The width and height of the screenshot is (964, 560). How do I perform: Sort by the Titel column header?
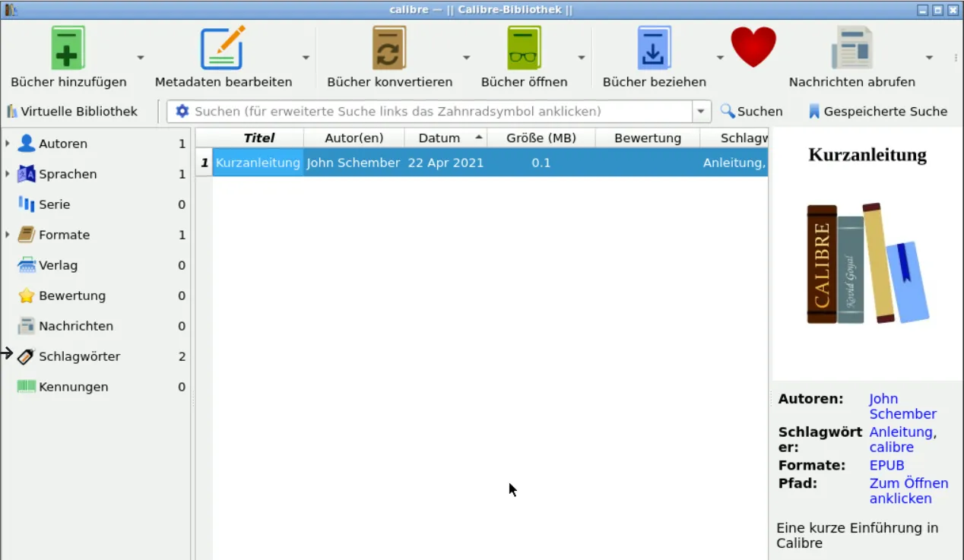(258, 138)
